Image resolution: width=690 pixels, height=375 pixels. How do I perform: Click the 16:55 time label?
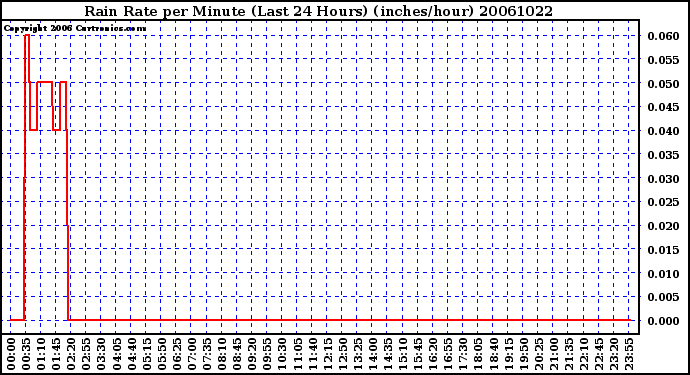pos(448,354)
